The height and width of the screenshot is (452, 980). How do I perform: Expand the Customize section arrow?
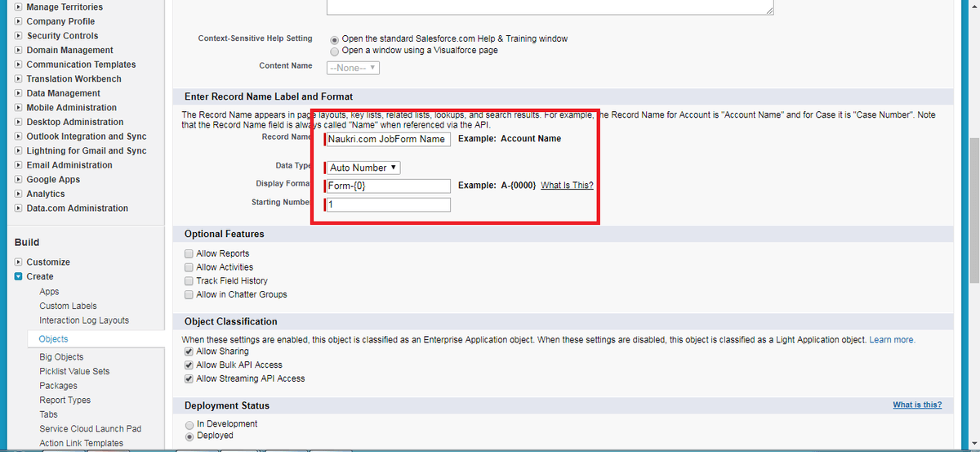tap(19, 262)
